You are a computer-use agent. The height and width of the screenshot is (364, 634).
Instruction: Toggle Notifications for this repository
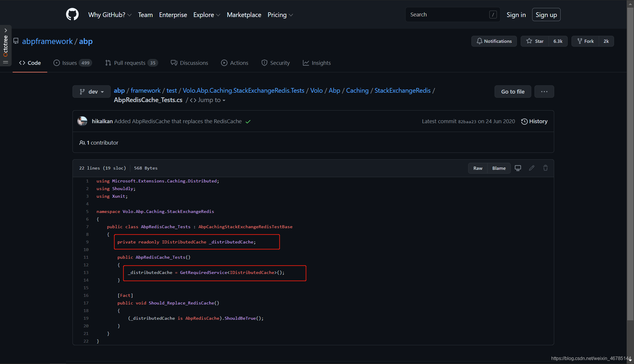pos(494,41)
